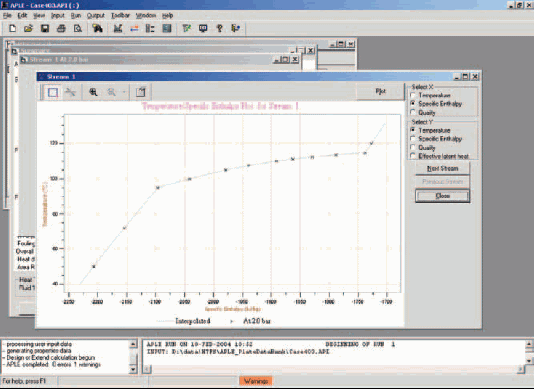Open the Output menu
Image resolution: width=534 pixels, height=389 pixels.
(95, 15)
